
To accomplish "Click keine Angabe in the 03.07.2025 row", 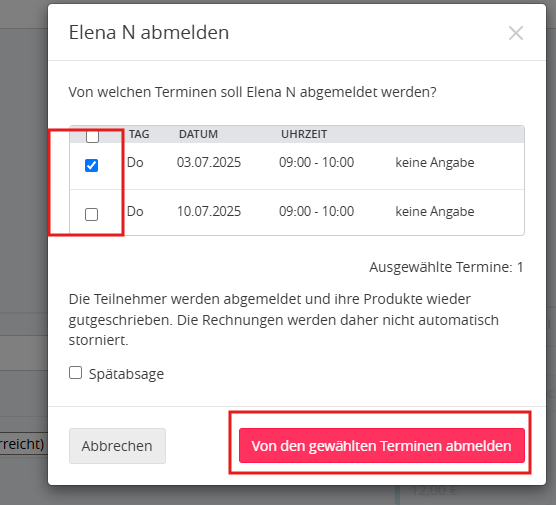I will [435, 163].
